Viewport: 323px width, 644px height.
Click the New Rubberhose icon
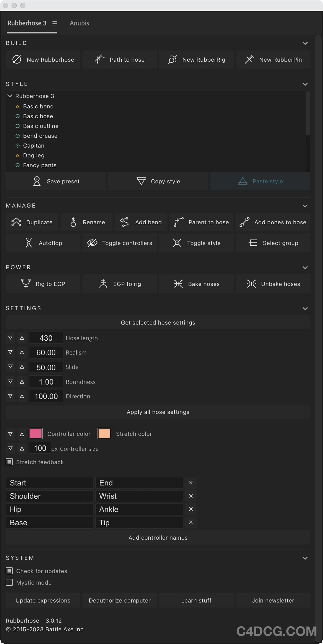pyautogui.click(x=17, y=59)
